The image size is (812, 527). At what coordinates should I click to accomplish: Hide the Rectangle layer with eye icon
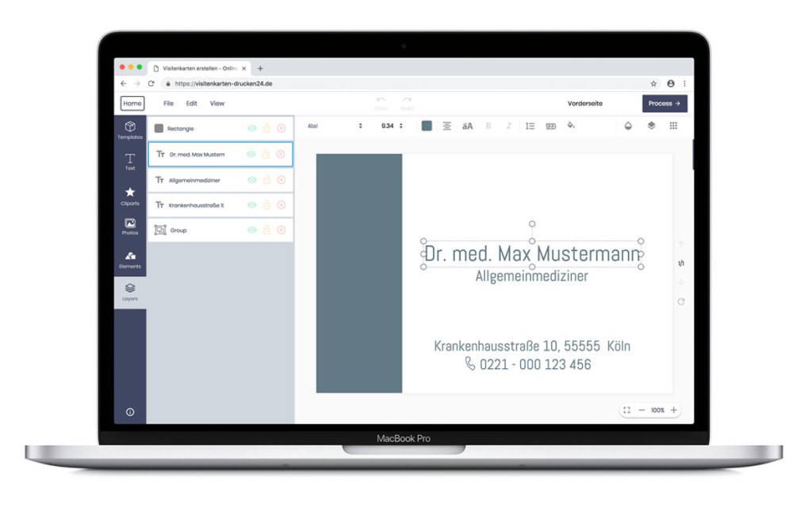(251, 128)
